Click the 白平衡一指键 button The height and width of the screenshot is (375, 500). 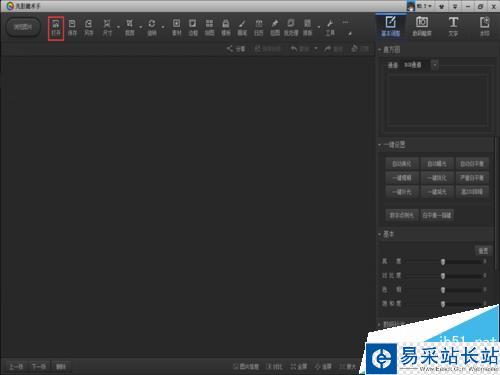click(x=437, y=215)
